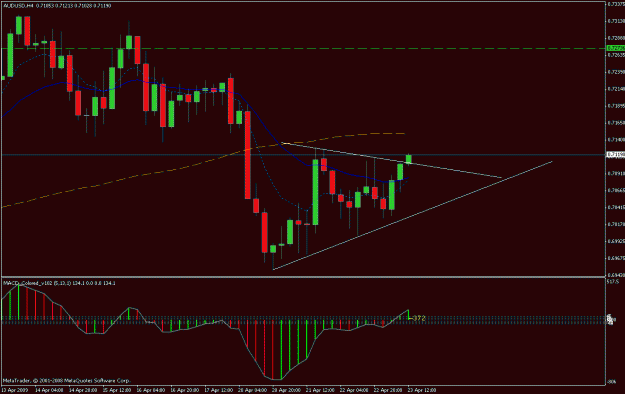Click the '20 Apr 20:00' time label
The width and height of the screenshot is (625, 394).
[x=286, y=390]
